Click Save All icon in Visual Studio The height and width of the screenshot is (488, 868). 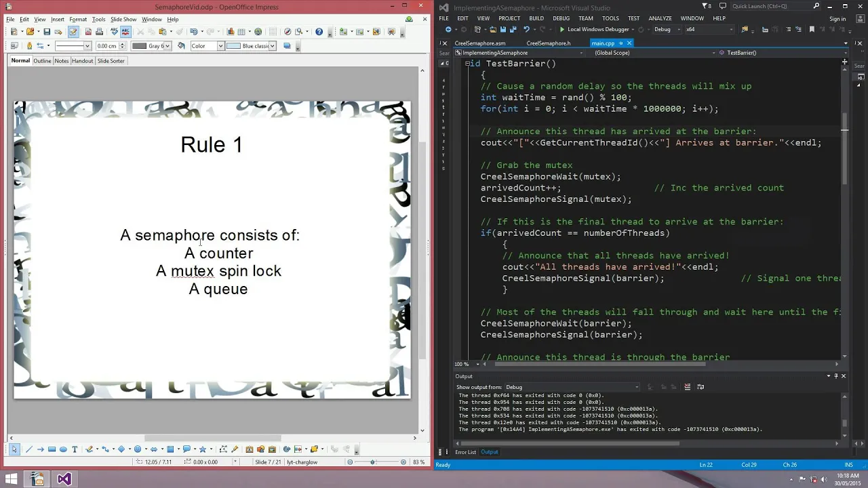(x=513, y=29)
